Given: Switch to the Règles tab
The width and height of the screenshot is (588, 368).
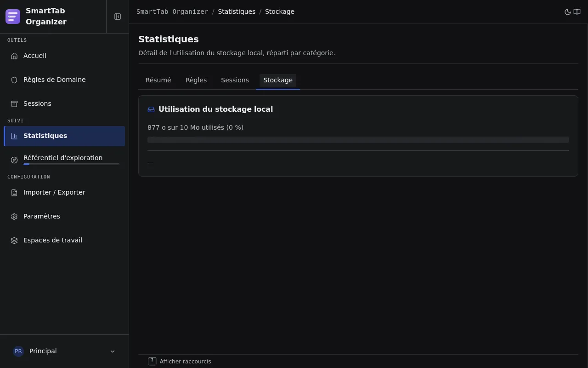Looking at the screenshot, I should click(196, 80).
